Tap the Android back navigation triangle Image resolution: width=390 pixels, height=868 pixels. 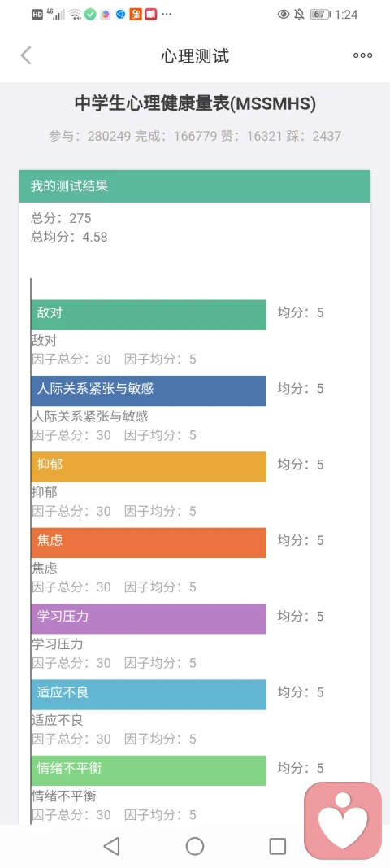112,846
